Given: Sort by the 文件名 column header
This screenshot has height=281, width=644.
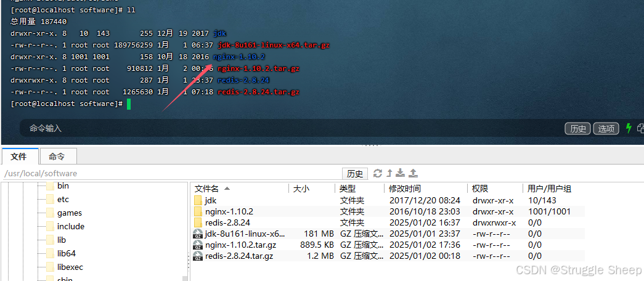Looking at the screenshot, I should coord(240,189).
